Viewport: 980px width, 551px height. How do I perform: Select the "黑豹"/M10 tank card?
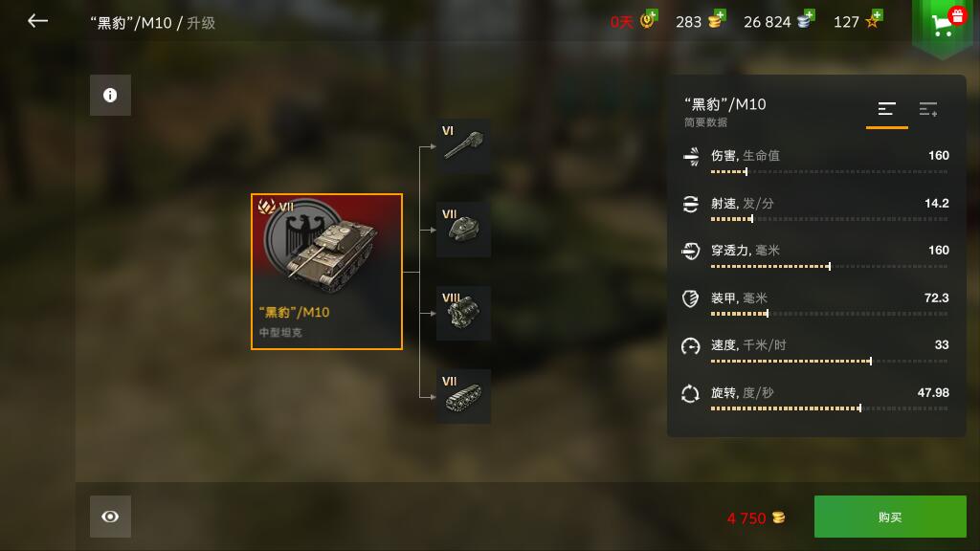coord(326,272)
